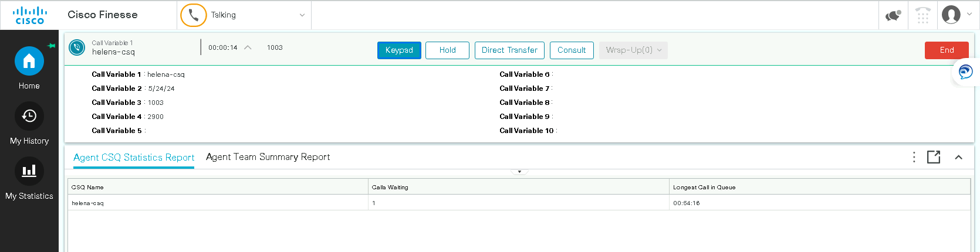Collapse the report gadget panel
Screen dimensions: 980x252
point(958,157)
